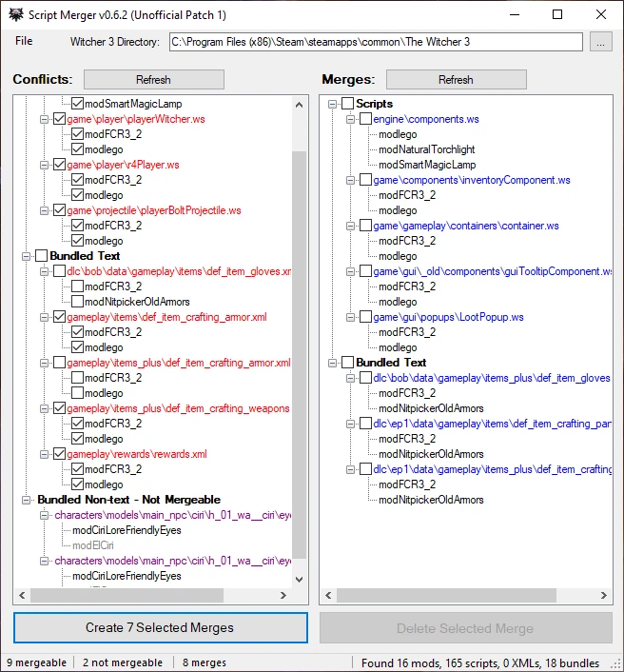Uncheck def_item_crafting_weapons conflict checkbox

coord(59,408)
